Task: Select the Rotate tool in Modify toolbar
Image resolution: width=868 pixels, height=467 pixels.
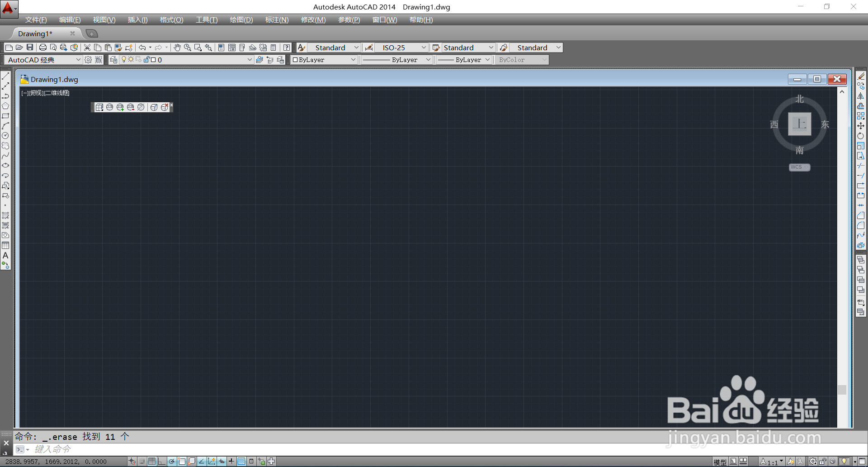Action: (861, 136)
